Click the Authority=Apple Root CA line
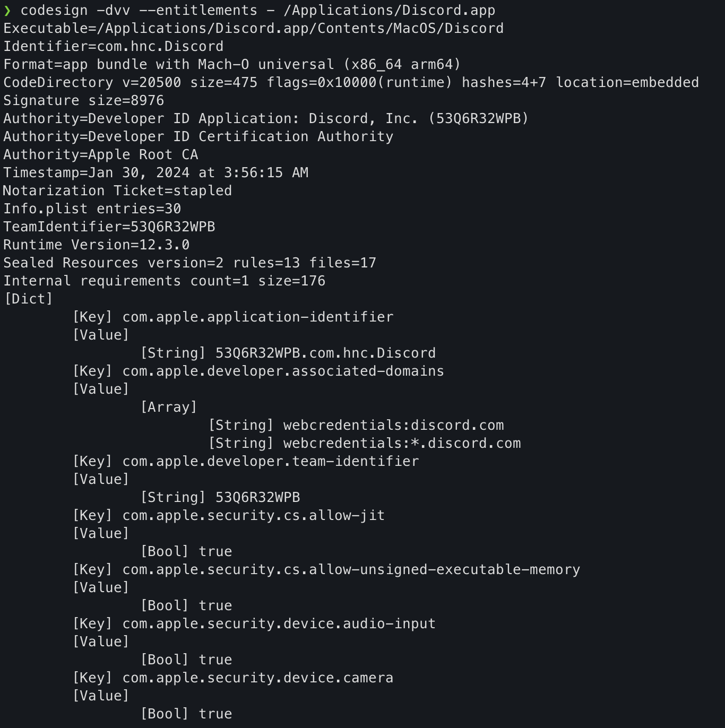 click(100, 155)
